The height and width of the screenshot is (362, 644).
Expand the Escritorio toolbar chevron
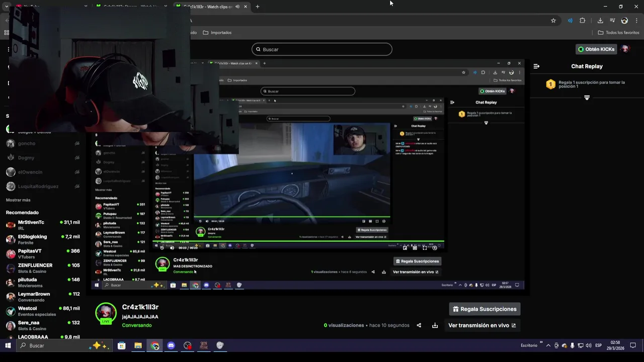coord(541,343)
